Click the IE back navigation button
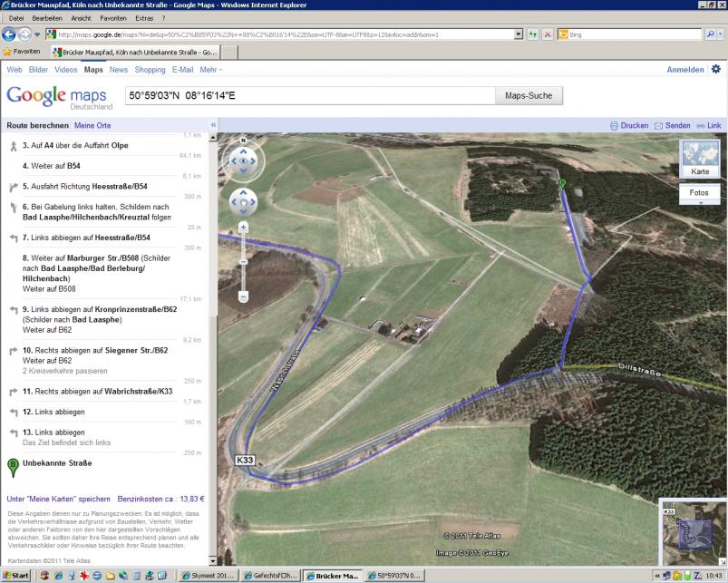This screenshot has width=728, height=583. pyautogui.click(x=9, y=34)
